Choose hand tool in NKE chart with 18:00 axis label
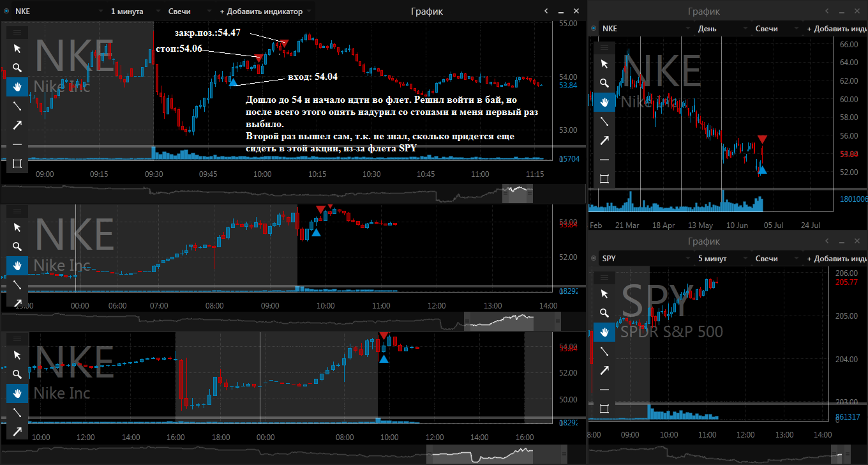Image resolution: width=868 pixels, height=465 pixels. 17,393
